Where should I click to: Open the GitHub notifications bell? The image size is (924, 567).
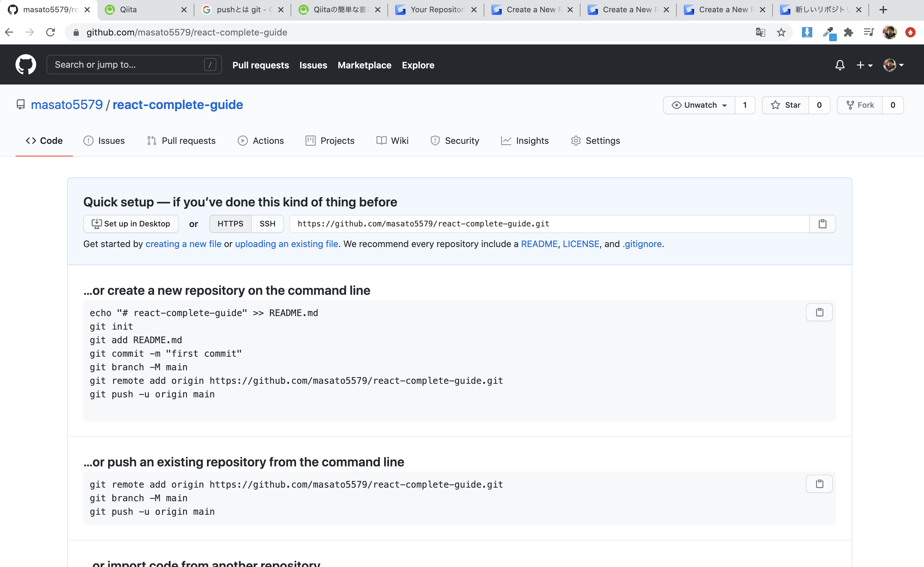tap(839, 65)
